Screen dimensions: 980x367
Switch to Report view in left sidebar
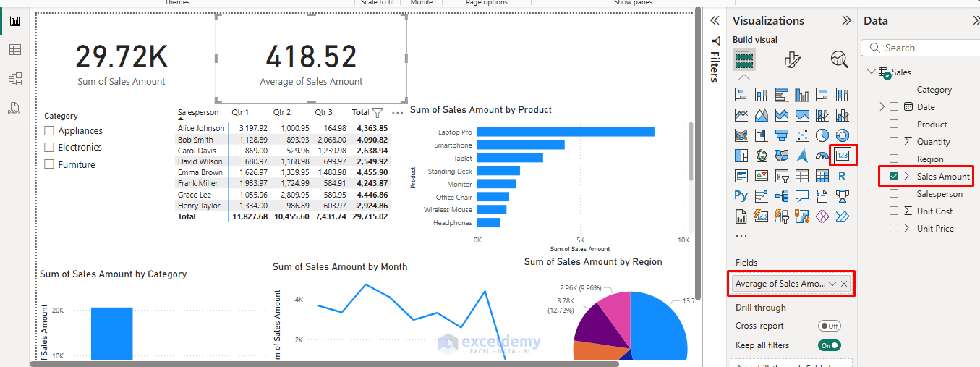pyautogui.click(x=14, y=20)
